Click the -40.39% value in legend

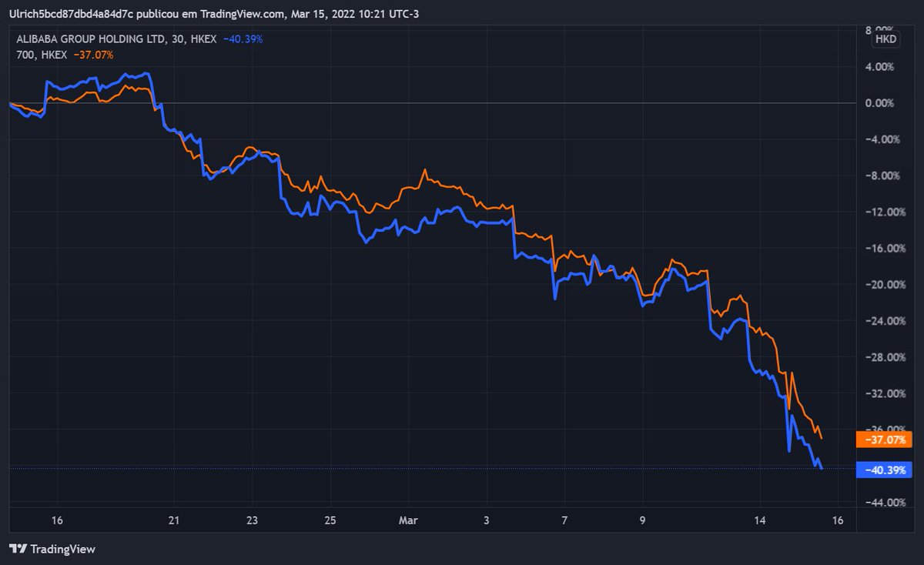pos(245,38)
